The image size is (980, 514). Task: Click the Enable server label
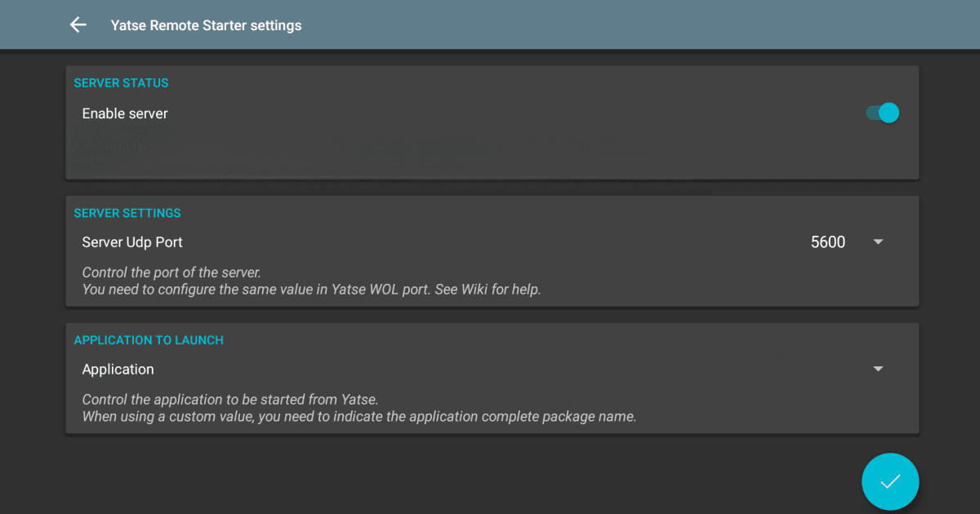(125, 113)
